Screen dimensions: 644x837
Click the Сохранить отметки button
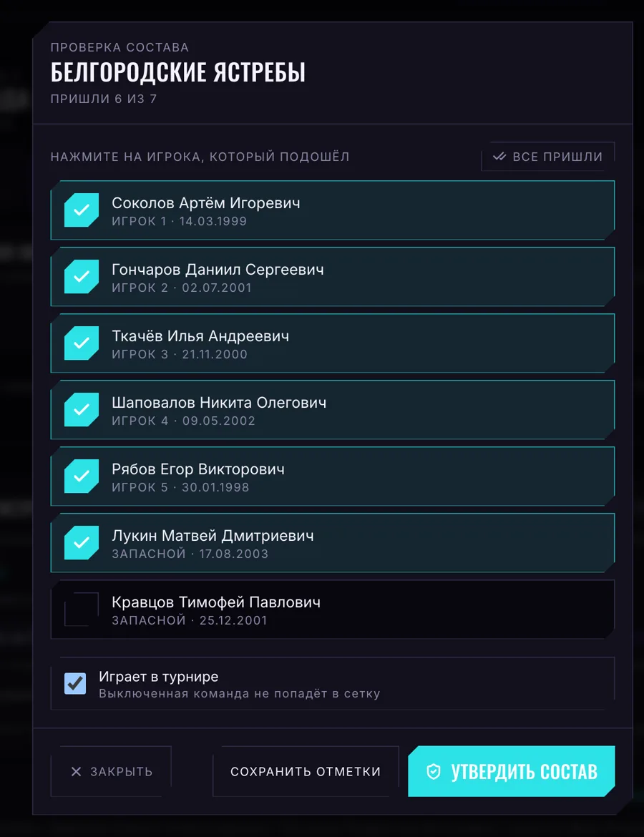pyautogui.click(x=306, y=771)
